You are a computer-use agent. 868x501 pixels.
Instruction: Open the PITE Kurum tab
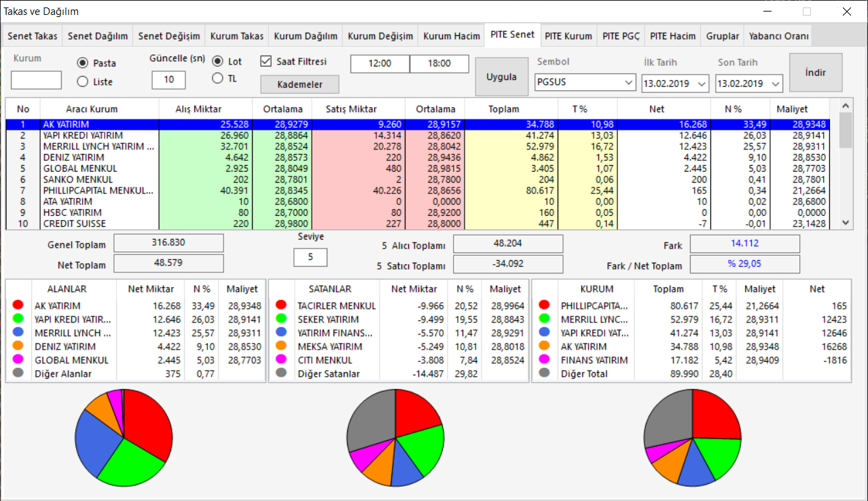568,36
